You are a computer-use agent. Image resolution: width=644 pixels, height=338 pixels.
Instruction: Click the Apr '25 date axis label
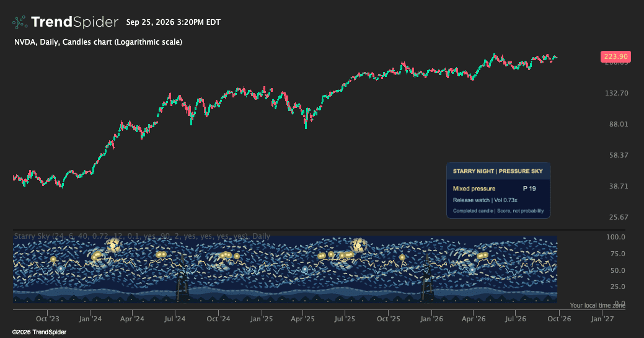(x=302, y=319)
